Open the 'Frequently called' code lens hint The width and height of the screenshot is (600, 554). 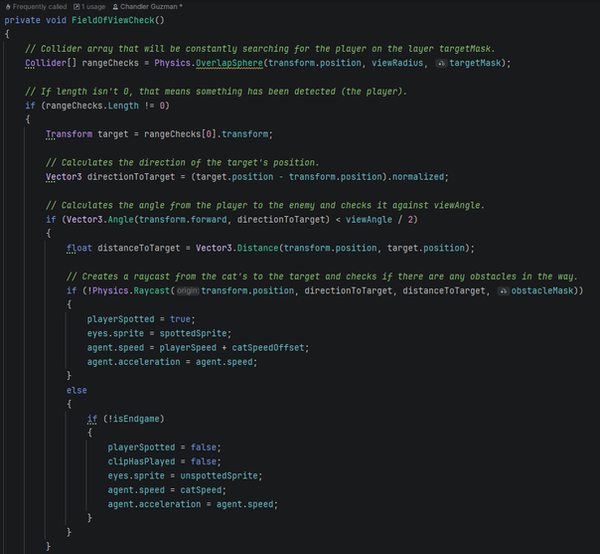[x=36, y=7]
